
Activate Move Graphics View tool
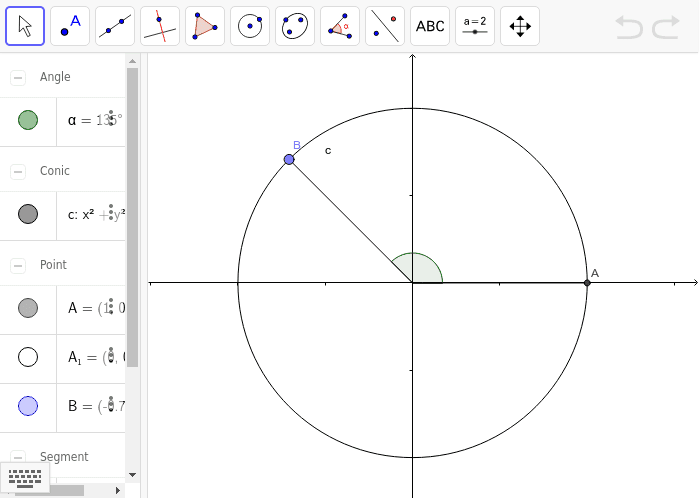[x=520, y=26]
